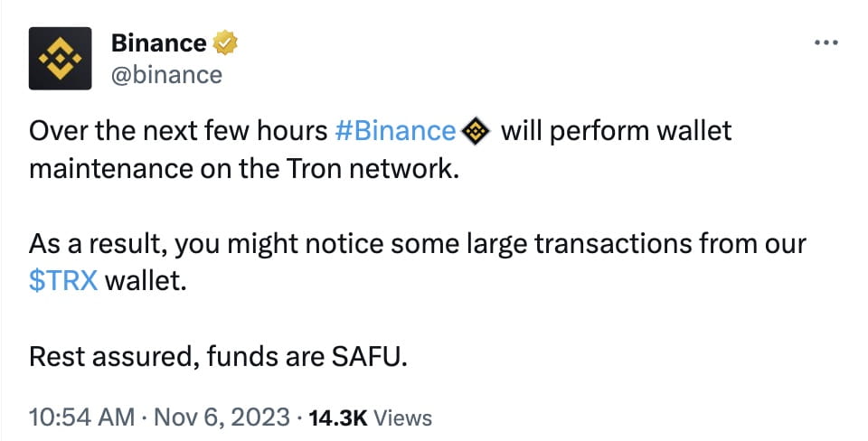Click the 14.3K view count

[x=338, y=418]
